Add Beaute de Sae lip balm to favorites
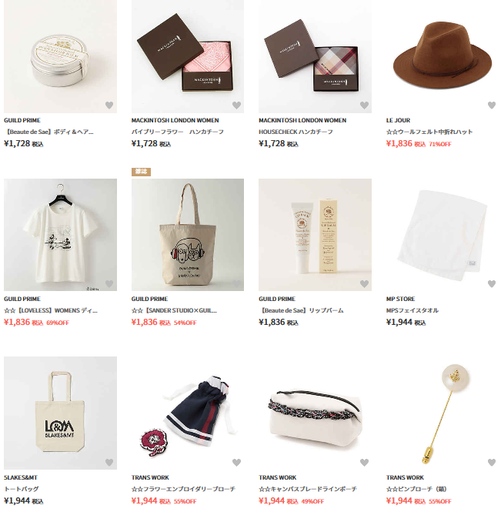501x522 pixels. tap(364, 284)
